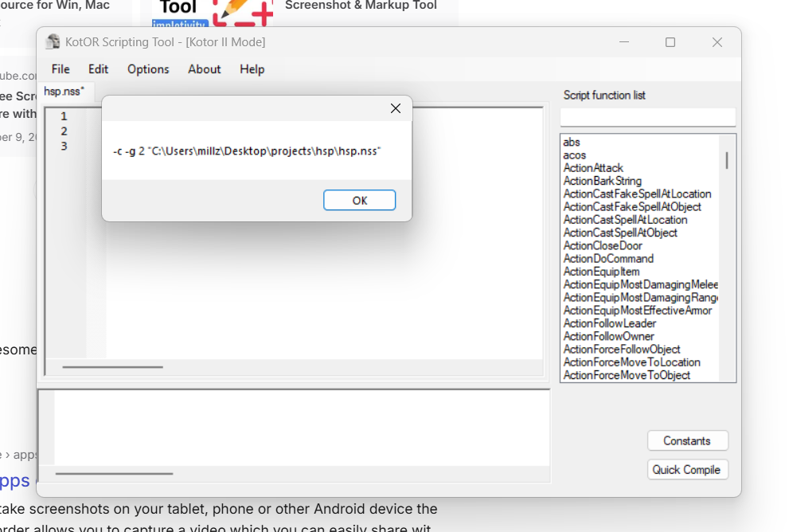Screen dimensions: 789x532
Task: Click the KotOR Scripting Tool title icon
Action: pos(53,41)
